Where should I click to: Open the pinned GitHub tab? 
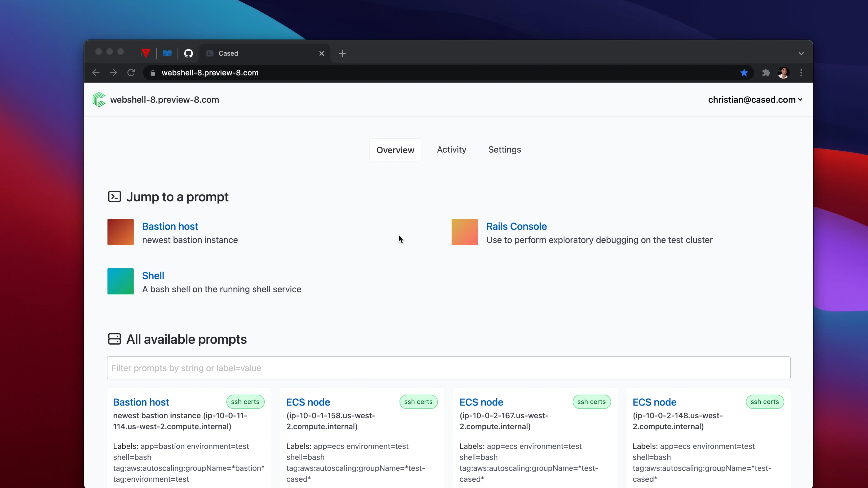click(188, 53)
